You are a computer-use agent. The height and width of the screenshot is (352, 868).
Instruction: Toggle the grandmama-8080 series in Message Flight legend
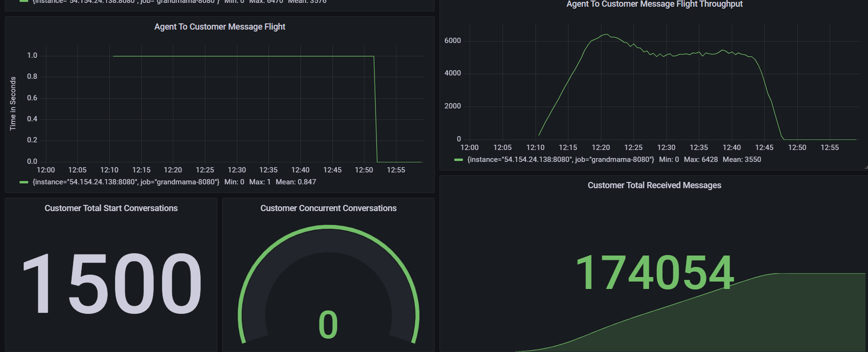tap(126, 182)
